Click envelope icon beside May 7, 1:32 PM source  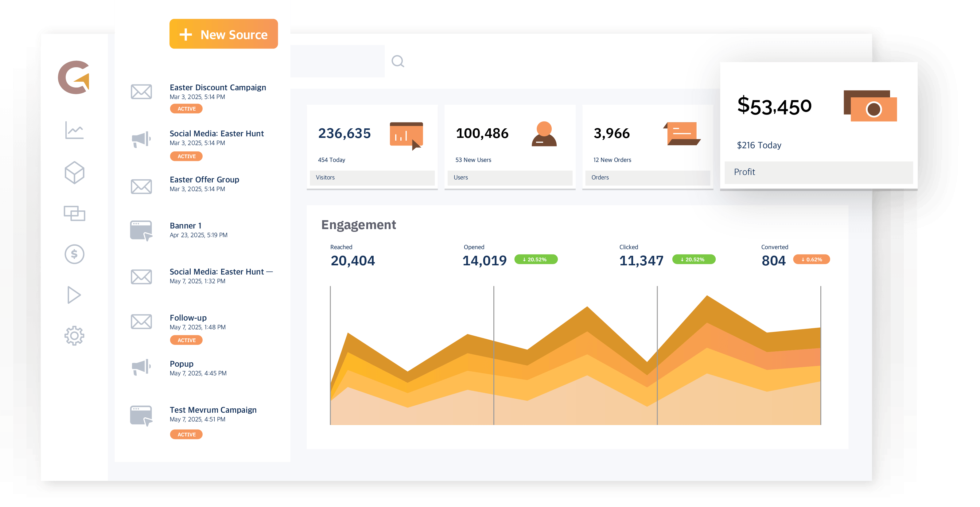141,277
